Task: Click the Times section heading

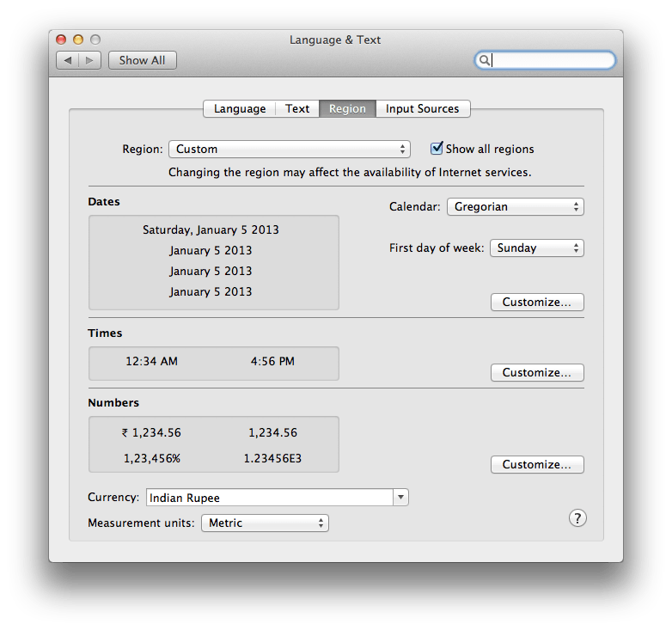Action: [105, 333]
